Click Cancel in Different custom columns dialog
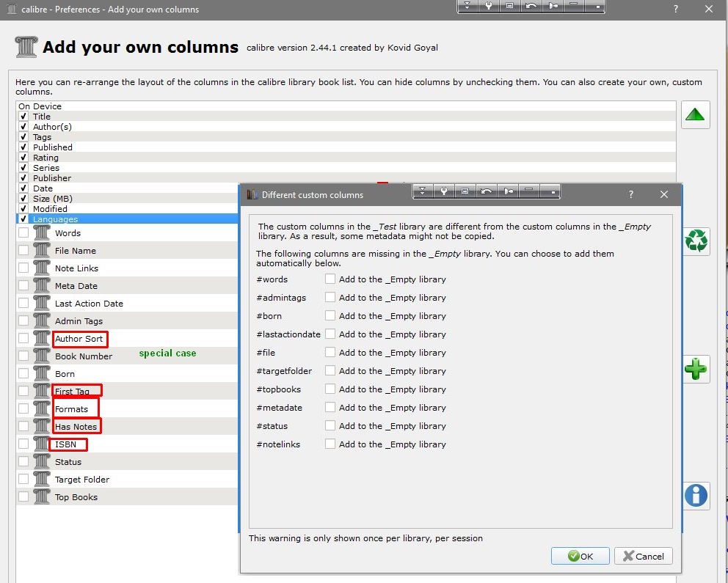This screenshot has width=728, height=583. (x=644, y=556)
